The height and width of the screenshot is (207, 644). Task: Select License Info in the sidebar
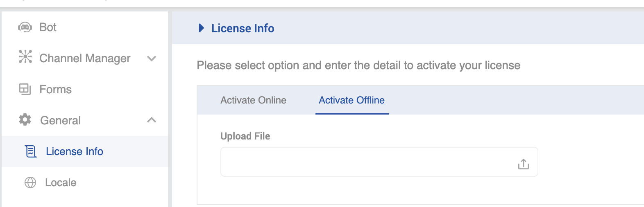[x=74, y=151]
